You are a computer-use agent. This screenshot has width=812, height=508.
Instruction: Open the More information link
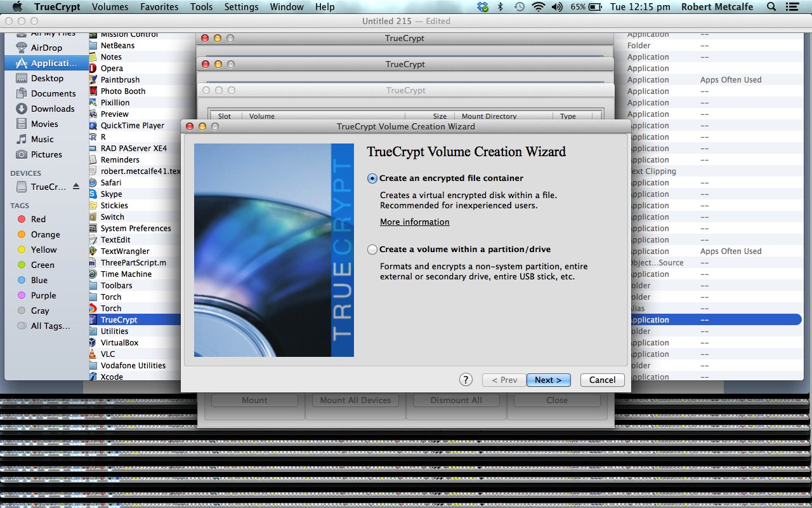pyautogui.click(x=415, y=222)
